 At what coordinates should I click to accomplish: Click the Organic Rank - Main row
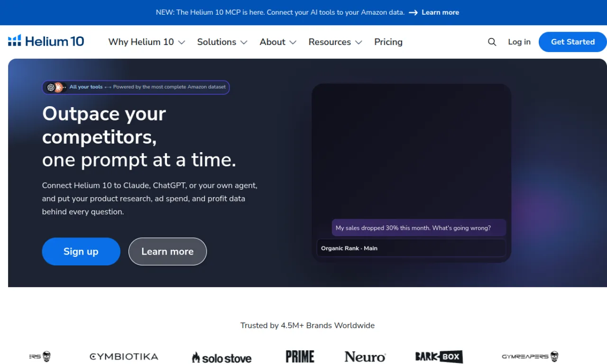pyautogui.click(x=411, y=248)
